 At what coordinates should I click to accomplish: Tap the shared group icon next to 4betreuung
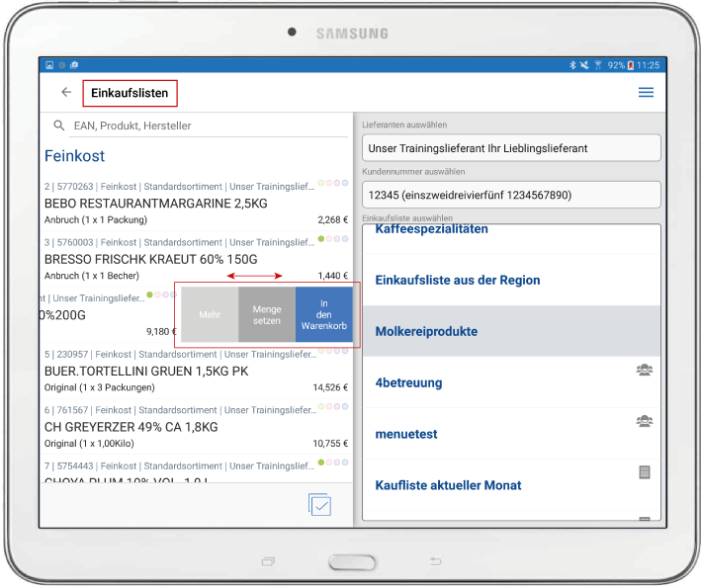(x=644, y=371)
